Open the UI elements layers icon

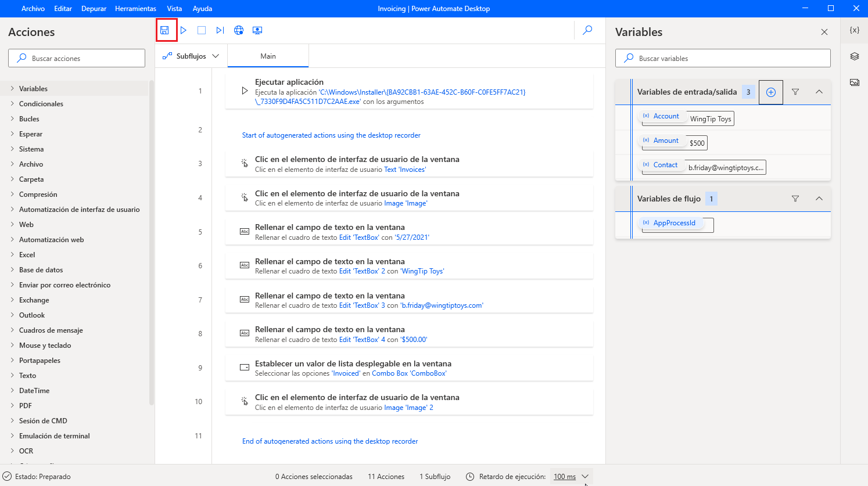click(x=855, y=56)
